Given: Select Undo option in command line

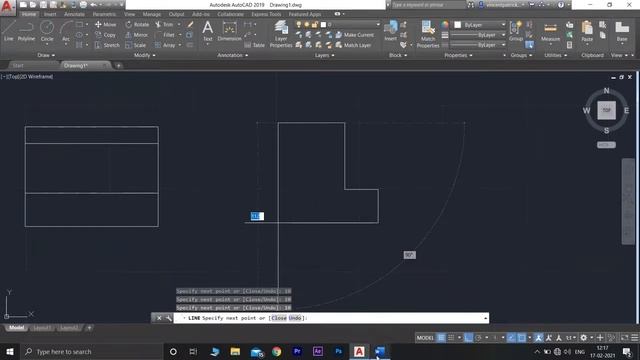Looking at the screenshot, I should 295,318.
